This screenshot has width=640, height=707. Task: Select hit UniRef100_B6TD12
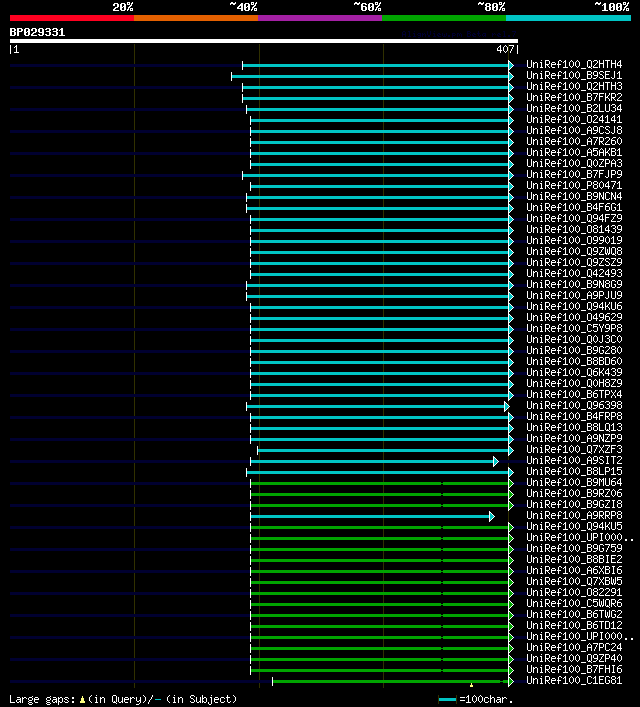pos(574,625)
